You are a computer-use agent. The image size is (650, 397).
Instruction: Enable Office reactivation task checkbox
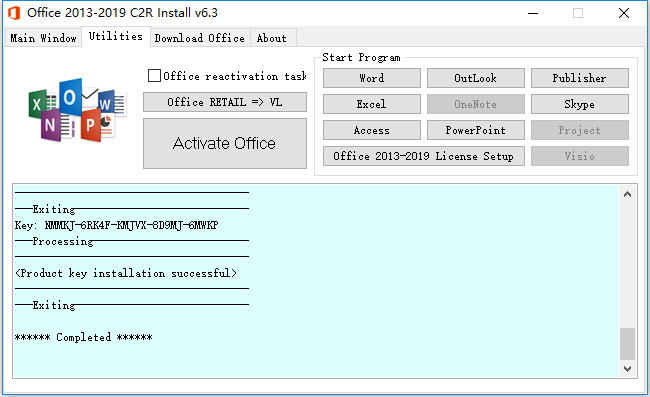coord(154,76)
